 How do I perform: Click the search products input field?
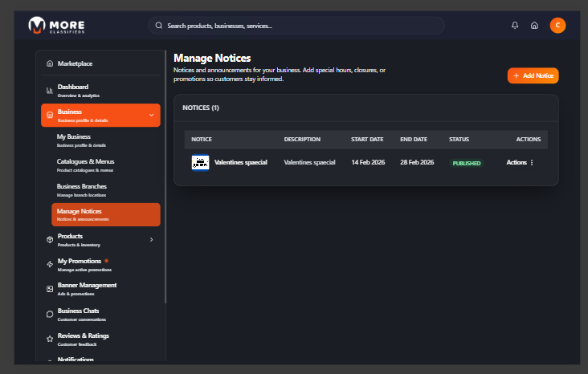[x=296, y=26]
